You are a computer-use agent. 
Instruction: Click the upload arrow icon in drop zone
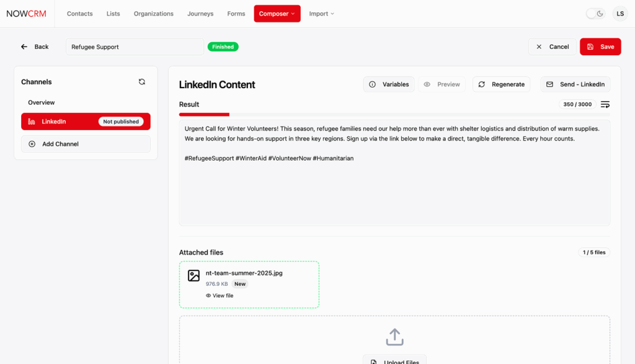(394, 337)
